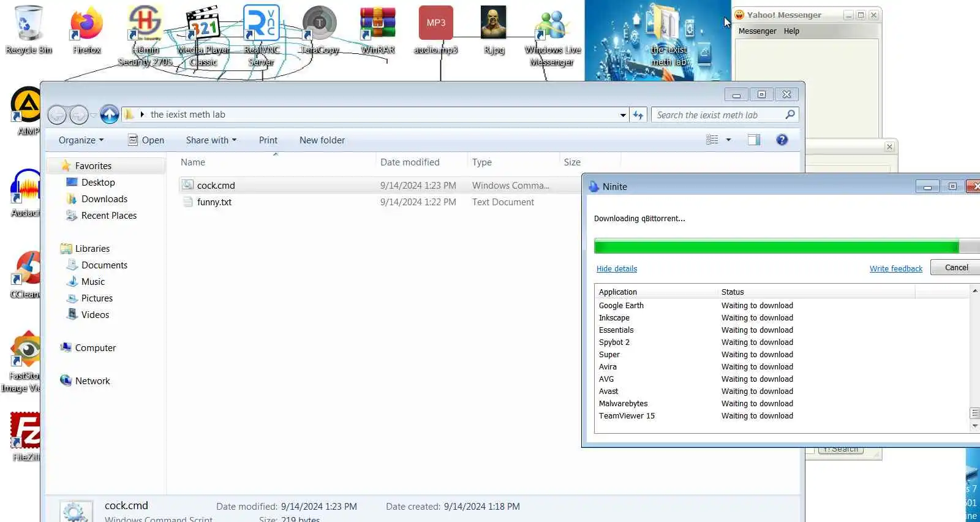Open FastStone Image Viewer shortcut
This screenshot has width=980, height=522.
[x=22, y=361]
